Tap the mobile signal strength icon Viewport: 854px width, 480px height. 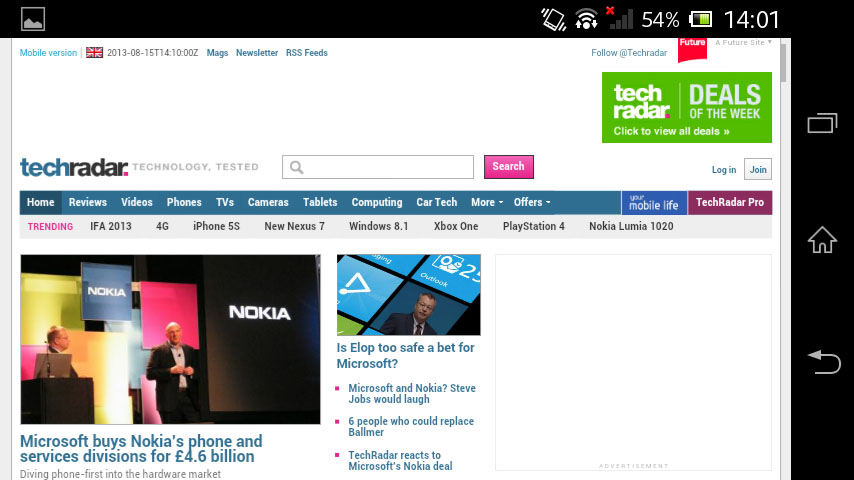click(619, 18)
